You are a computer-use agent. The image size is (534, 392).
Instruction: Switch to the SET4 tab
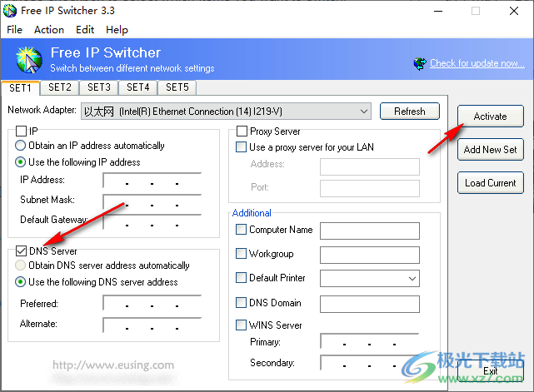click(x=138, y=87)
